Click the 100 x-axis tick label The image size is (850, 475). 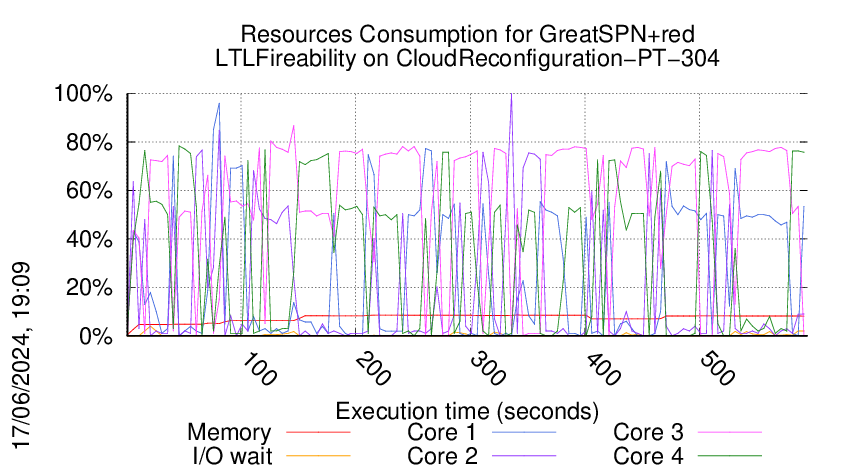point(258,369)
